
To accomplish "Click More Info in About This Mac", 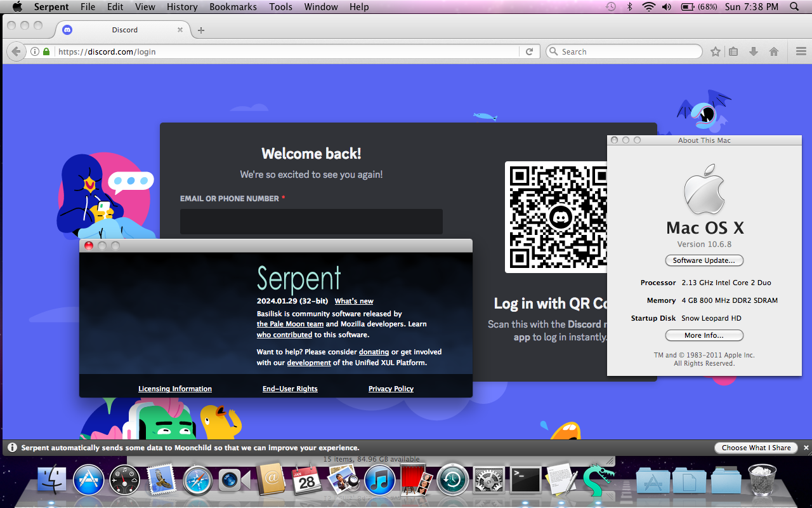I will coord(704,335).
